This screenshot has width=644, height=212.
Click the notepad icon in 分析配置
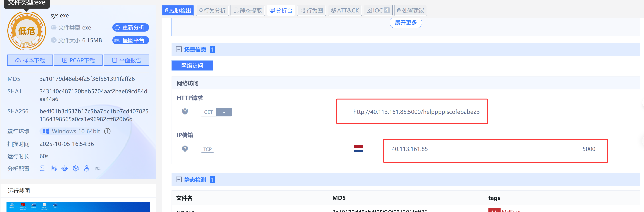54,169
